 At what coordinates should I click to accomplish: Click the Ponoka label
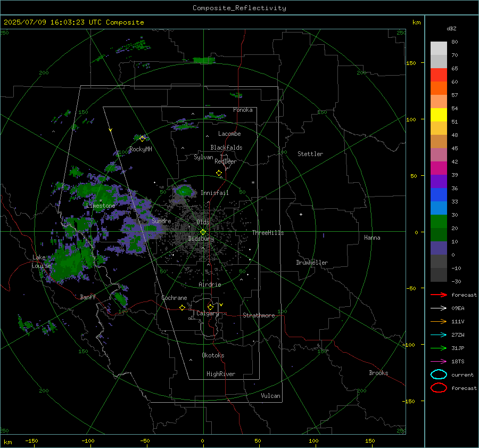pyautogui.click(x=243, y=110)
